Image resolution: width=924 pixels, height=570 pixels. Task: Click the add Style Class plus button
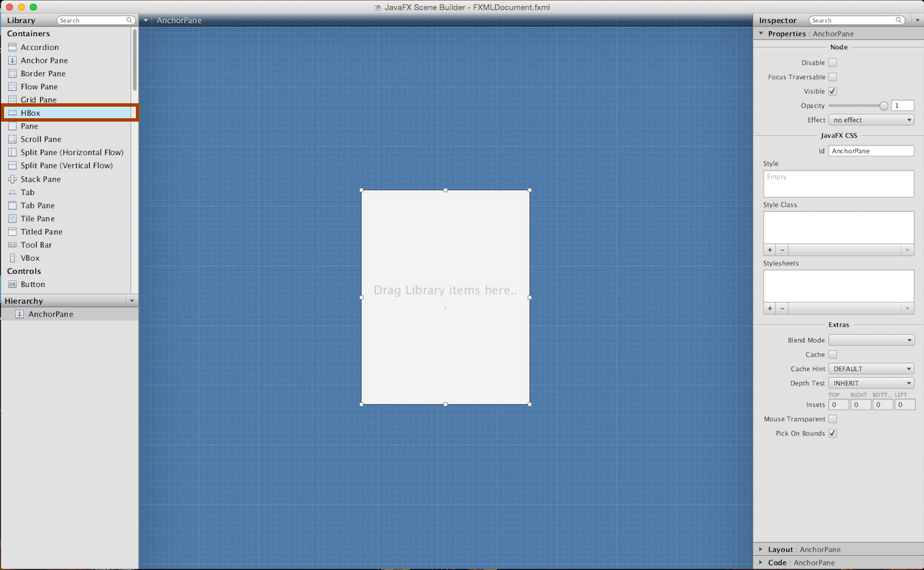click(x=770, y=250)
